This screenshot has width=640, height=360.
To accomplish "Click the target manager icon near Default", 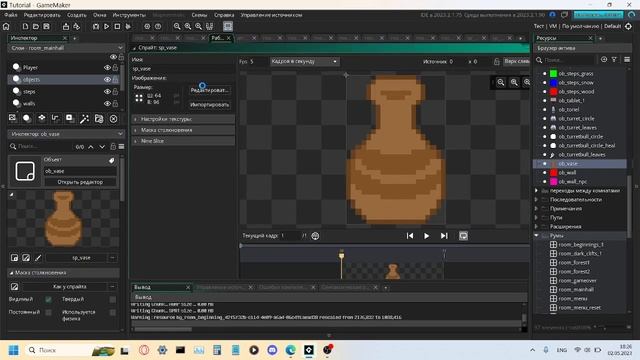I will pyautogui.click(x=628, y=26).
